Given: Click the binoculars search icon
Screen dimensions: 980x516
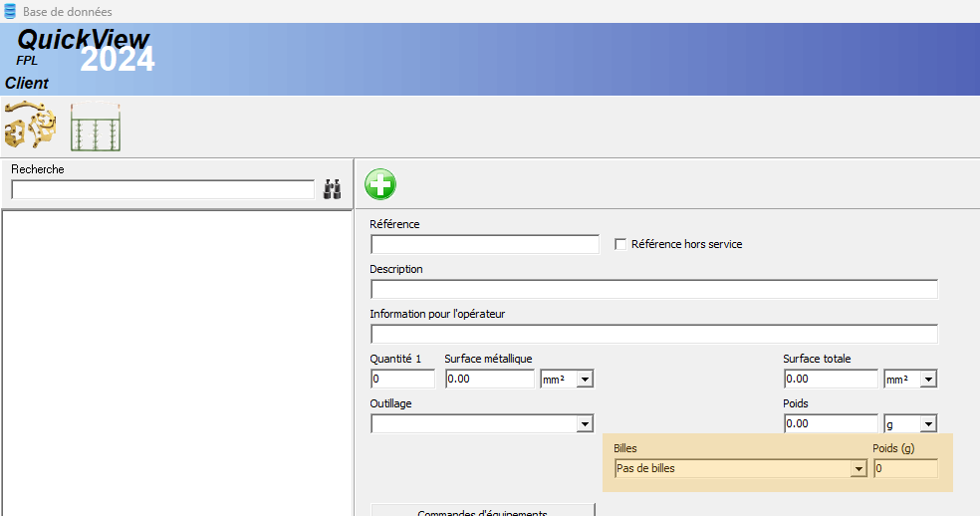Looking at the screenshot, I should tap(333, 189).
